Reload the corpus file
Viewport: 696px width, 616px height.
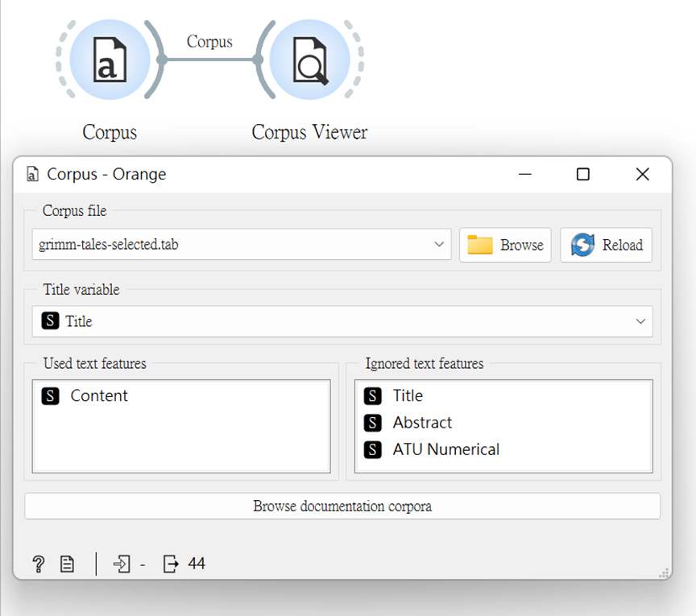606,245
